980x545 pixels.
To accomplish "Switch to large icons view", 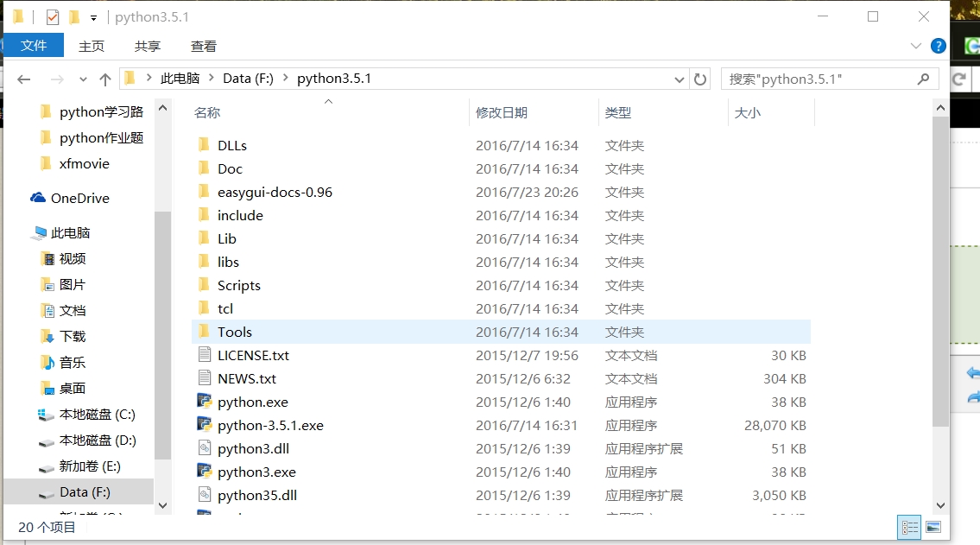I will click(x=933, y=527).
